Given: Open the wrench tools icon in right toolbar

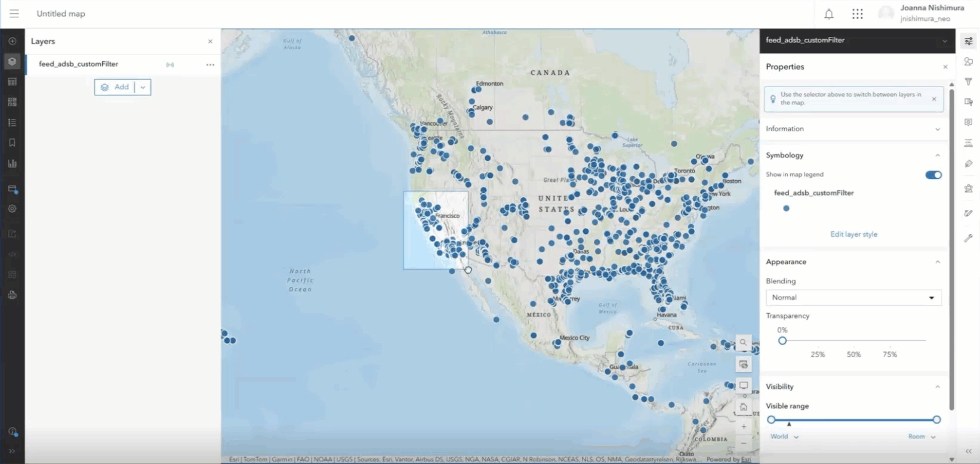Looking at the screenshot, I should (968, 238).
